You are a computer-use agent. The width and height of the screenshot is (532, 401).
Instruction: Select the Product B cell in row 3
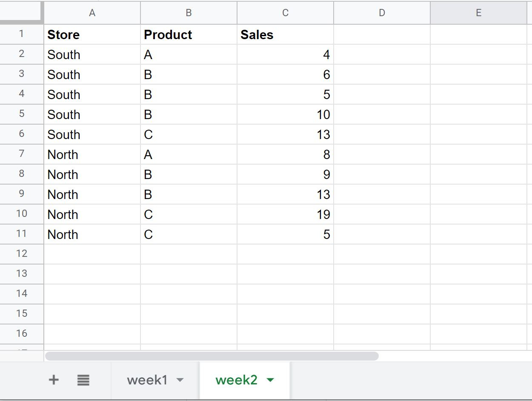coord(189,74)
